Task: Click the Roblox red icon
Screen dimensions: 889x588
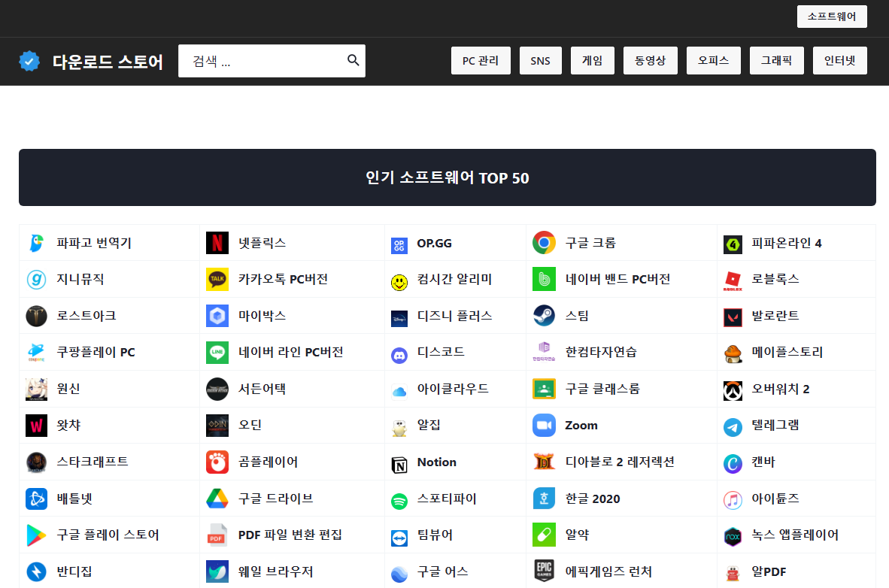Action: click(733, 281)
